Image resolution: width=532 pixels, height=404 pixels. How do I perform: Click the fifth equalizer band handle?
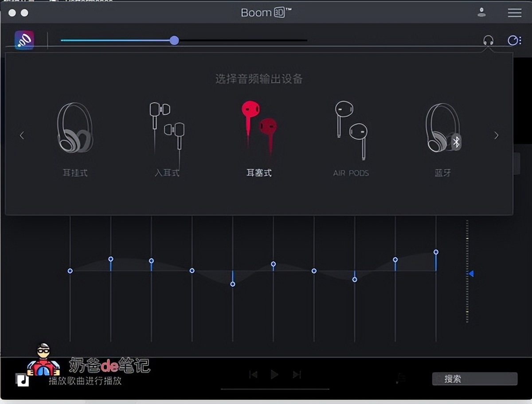233,284
